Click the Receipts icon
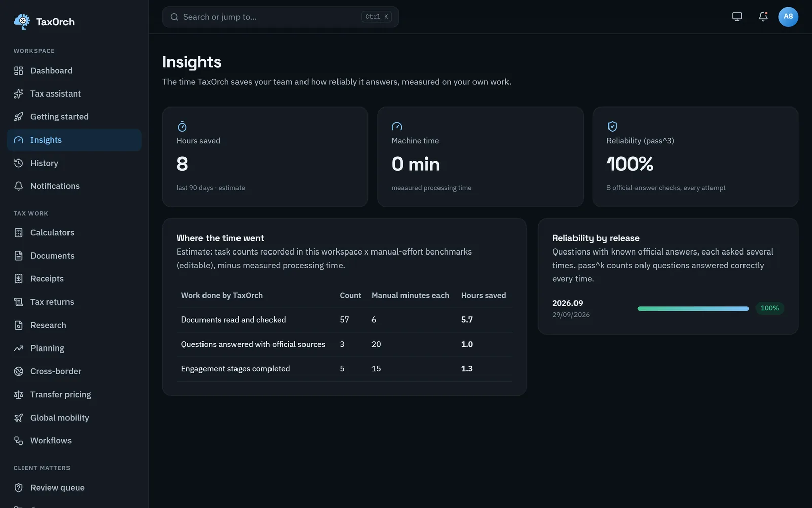Image resolution: width=812 pixels, height=508 pixels. [x=19, y=279]
